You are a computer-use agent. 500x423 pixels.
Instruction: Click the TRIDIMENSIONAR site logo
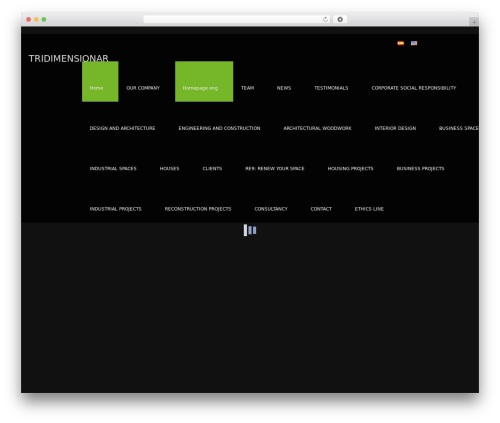[x=68, y=59]
